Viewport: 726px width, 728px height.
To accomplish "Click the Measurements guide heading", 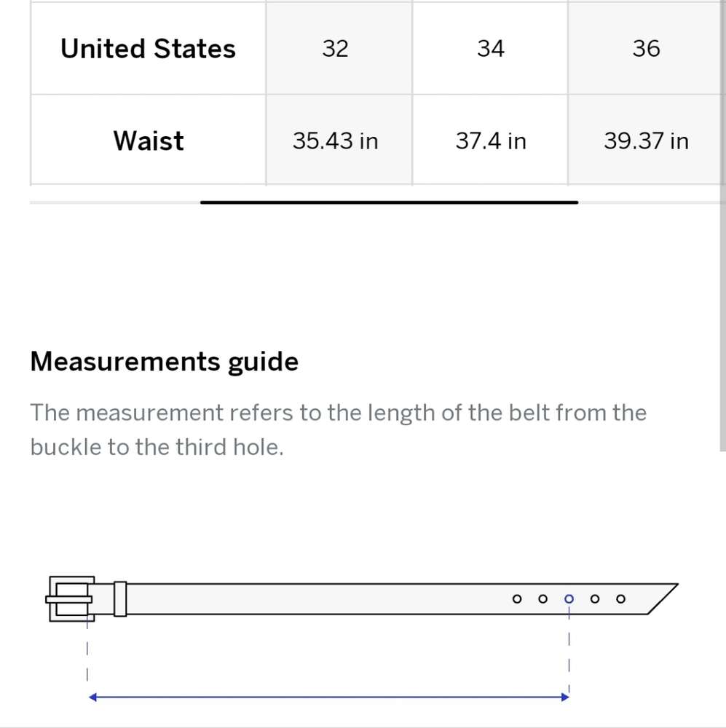I will pos(164,361).
